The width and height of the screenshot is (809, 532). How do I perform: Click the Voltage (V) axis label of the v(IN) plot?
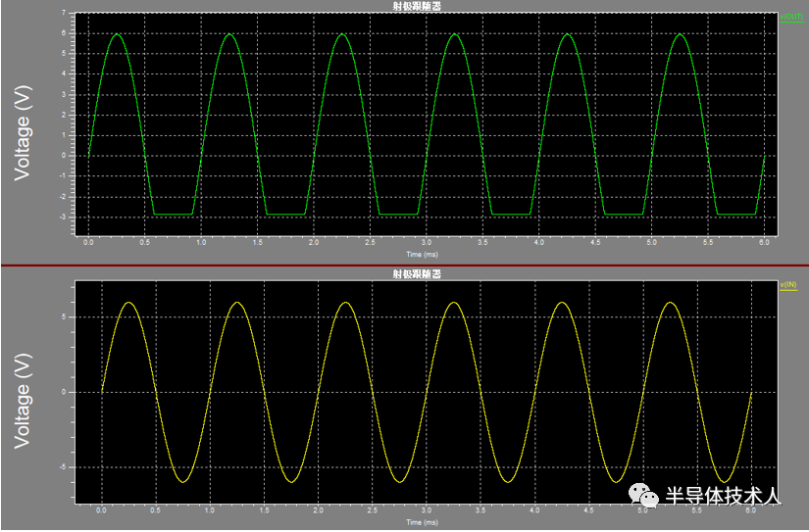(23, 401)
